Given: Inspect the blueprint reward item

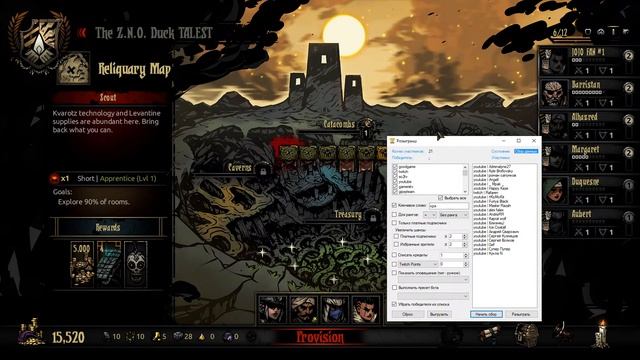Looking at the screenshot, I should coord(109,264).
